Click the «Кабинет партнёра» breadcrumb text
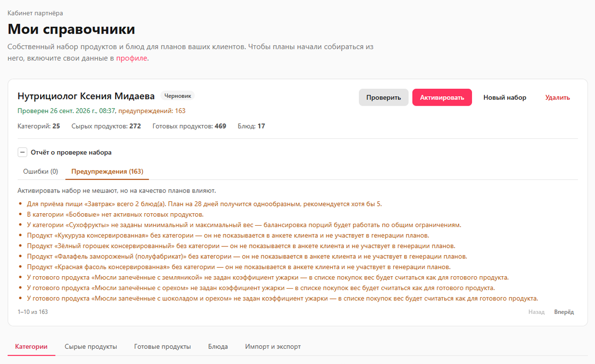The width and height of the screenshot is (595, 364). [35, 13]
